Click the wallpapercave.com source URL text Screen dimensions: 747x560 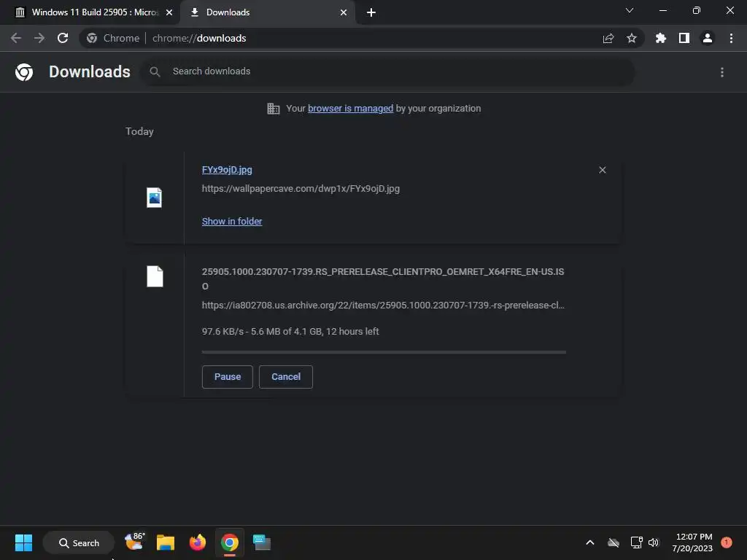click(301, 189)
